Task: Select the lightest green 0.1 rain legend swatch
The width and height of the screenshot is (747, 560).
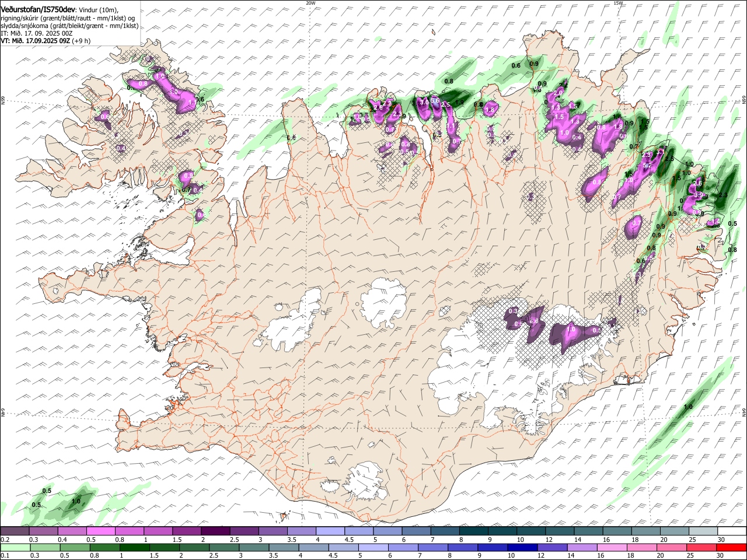Action: pyautogui.click(x=15, y=547)
